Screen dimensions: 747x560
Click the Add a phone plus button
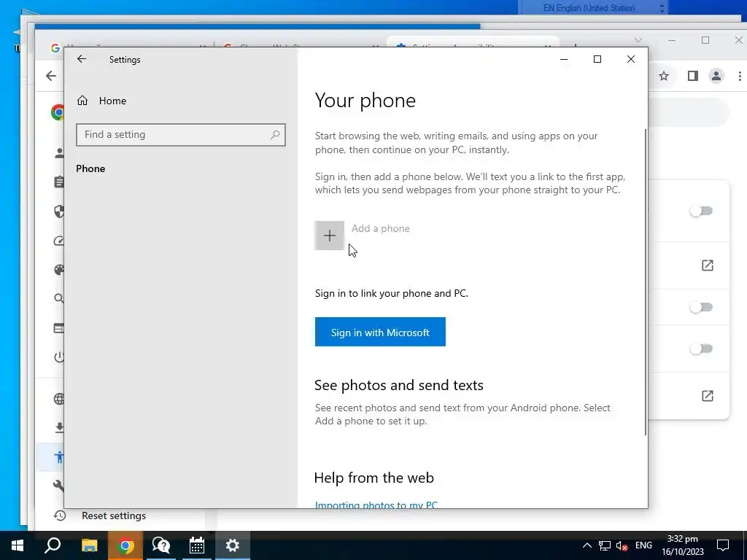[x=329, y=236]
